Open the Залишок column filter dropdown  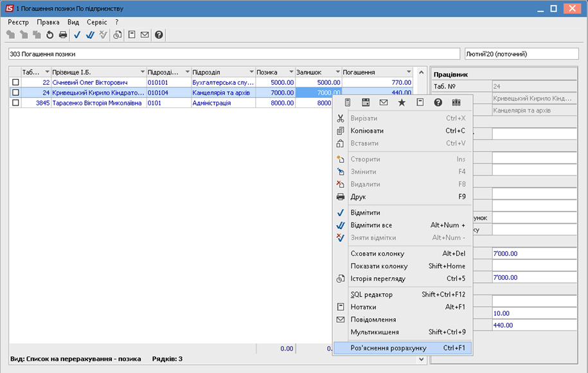point(337,72)
